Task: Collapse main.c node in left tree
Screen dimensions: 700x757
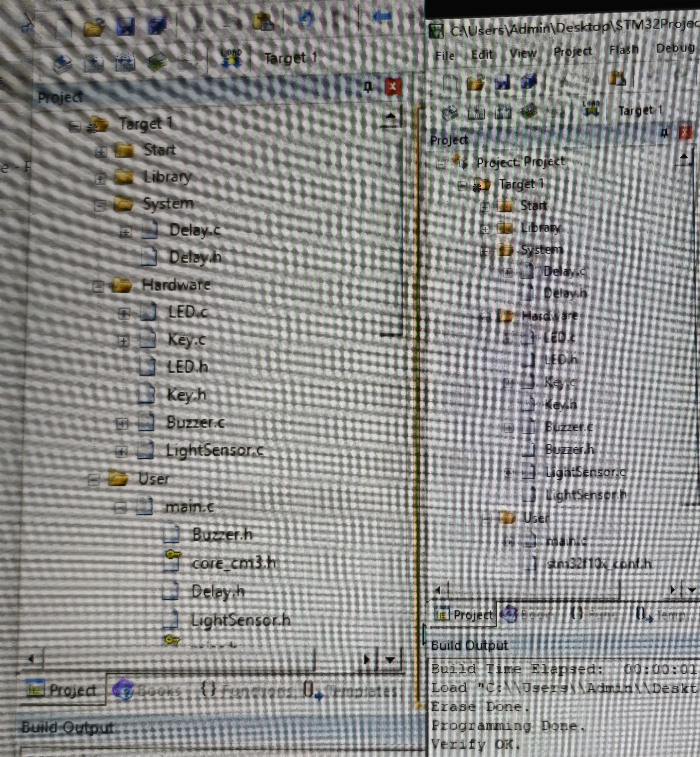Action: tap(120, 507)
